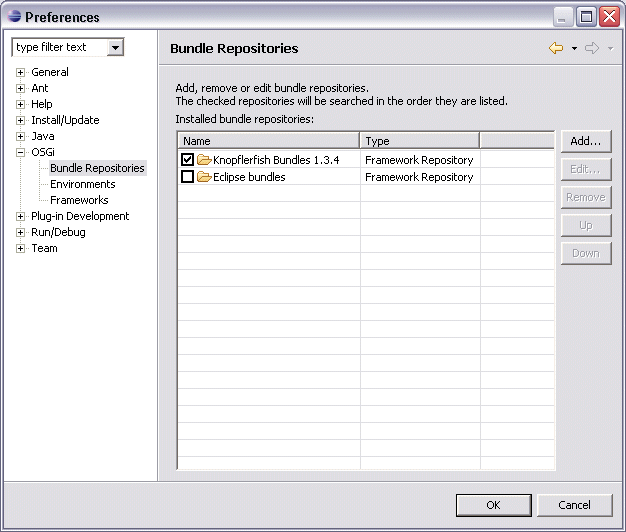
Task: Click the type filter text field
Action: pos(59,47)
